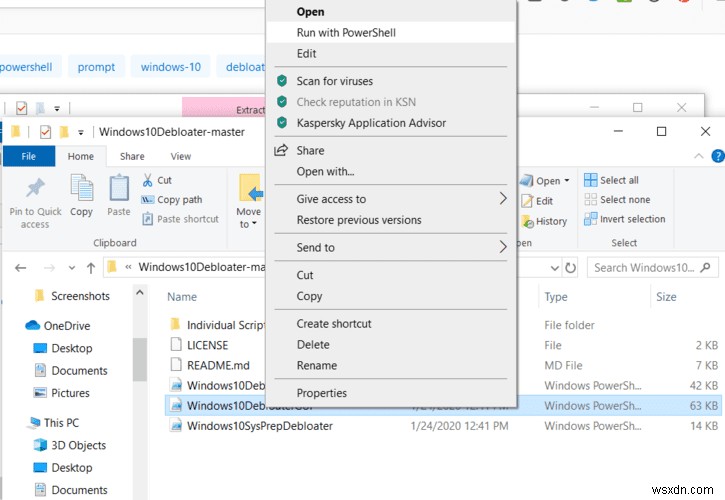This screenshot has height=500, width=725.
Task: Open Kaspersky Application Advisor
Action: click(x=391, y=123)
